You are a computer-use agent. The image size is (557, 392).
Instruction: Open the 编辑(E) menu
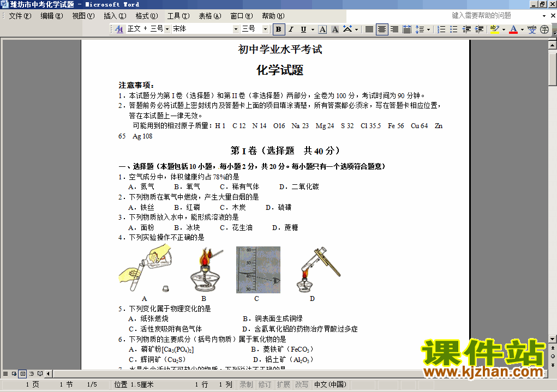click(x=51, y=16)
